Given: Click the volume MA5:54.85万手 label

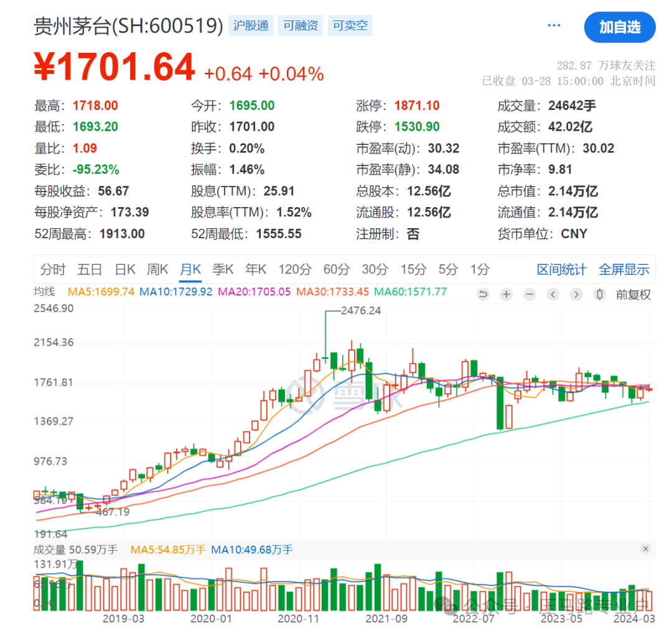Looking at the screenshot, I should [168, 550].
